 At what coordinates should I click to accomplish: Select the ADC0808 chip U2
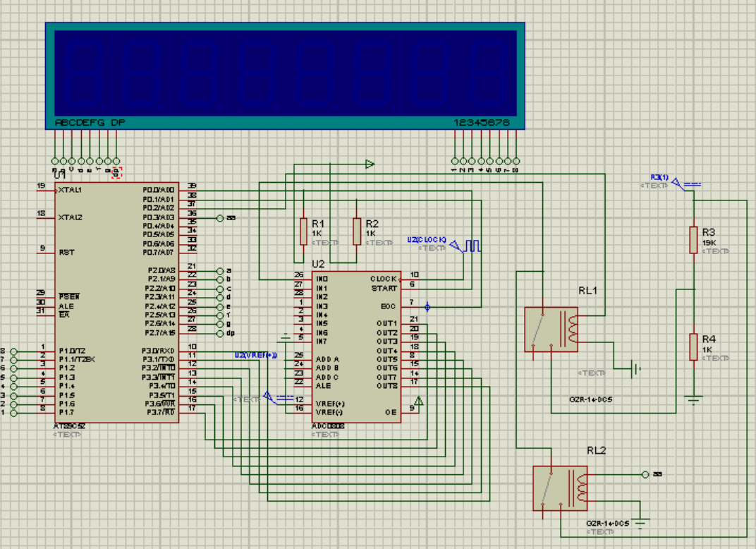[x=356, y=347]
